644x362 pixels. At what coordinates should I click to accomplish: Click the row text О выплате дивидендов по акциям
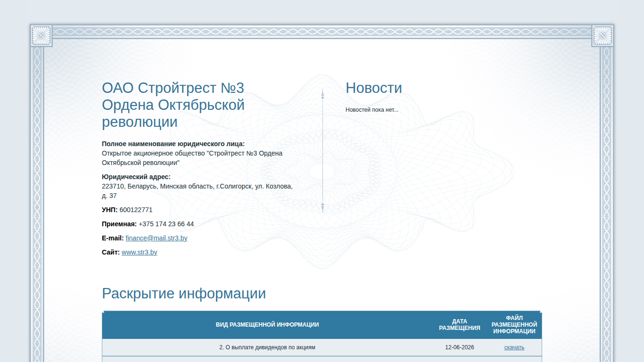[x=267, y=347]
